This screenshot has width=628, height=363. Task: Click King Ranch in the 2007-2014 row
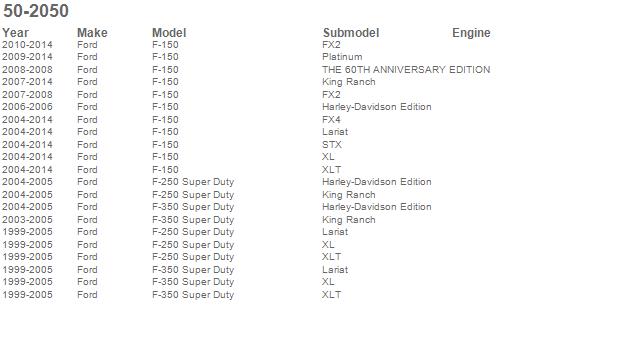(x=349, y=82)
